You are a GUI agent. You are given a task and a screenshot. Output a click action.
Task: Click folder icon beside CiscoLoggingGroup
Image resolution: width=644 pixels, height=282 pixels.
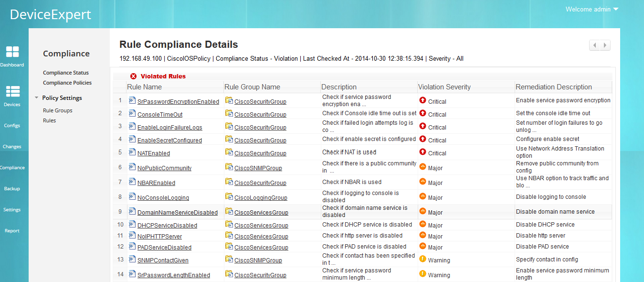tap(229, 196)
